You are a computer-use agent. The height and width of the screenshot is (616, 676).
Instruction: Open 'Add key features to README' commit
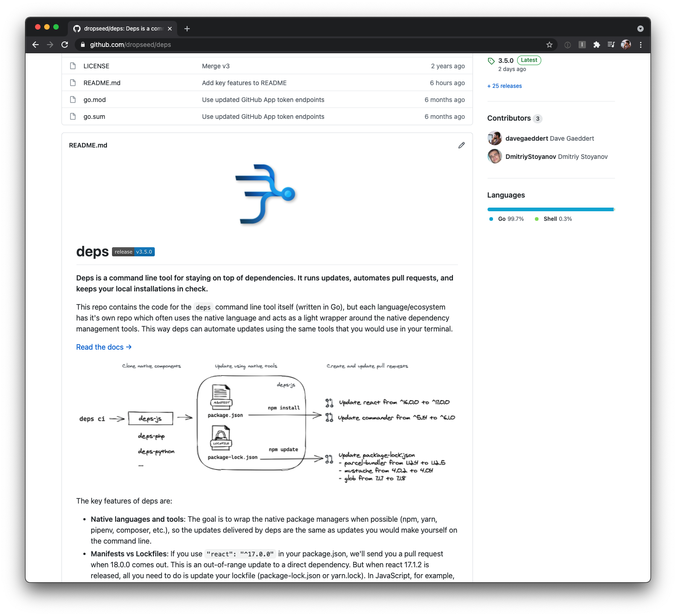point(244,83)
